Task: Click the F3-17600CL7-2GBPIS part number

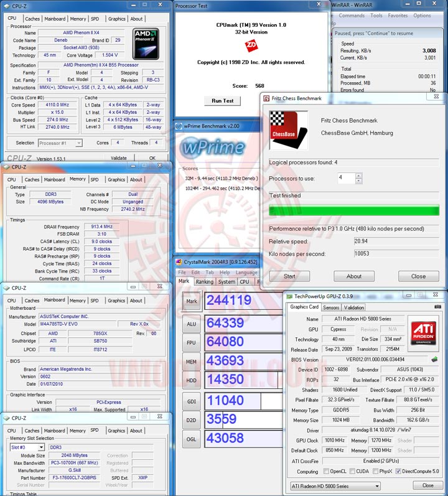Action: point(74,478)
